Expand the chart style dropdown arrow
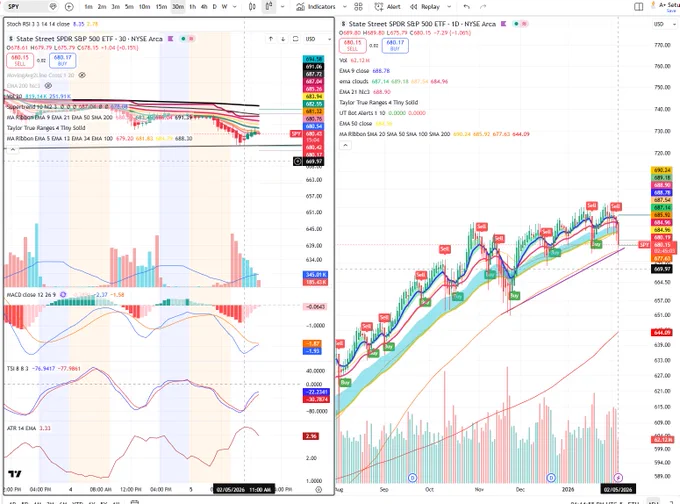This screenshot has height=504, width=680. click(x=283, y=7)
